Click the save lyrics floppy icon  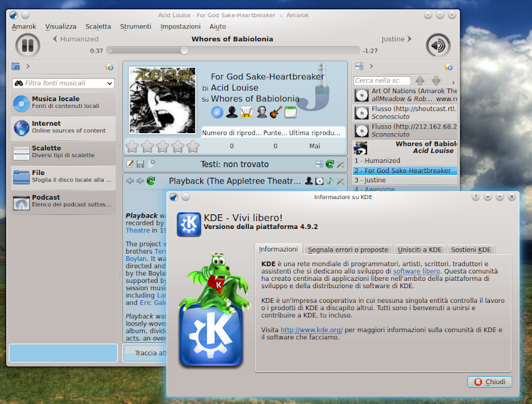[x=140, y=164]
